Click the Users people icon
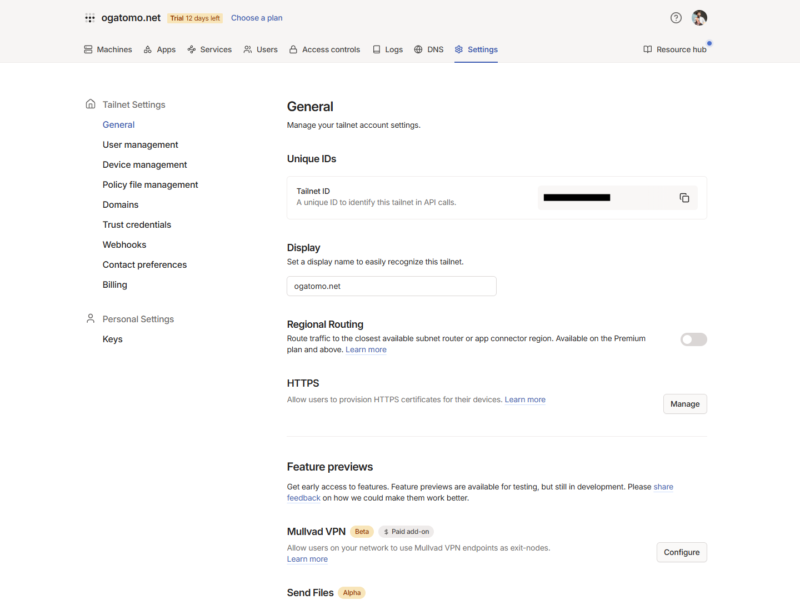This screenshot has height=600, width=800. pos(247,49)
